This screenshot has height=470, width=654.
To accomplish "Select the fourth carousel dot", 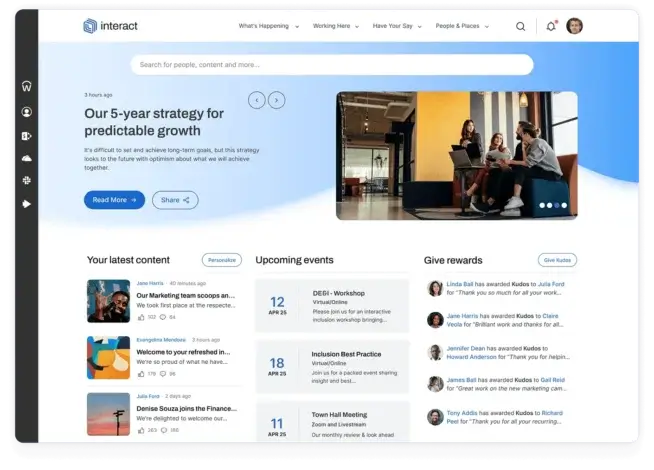I will [x=564, y=205].
